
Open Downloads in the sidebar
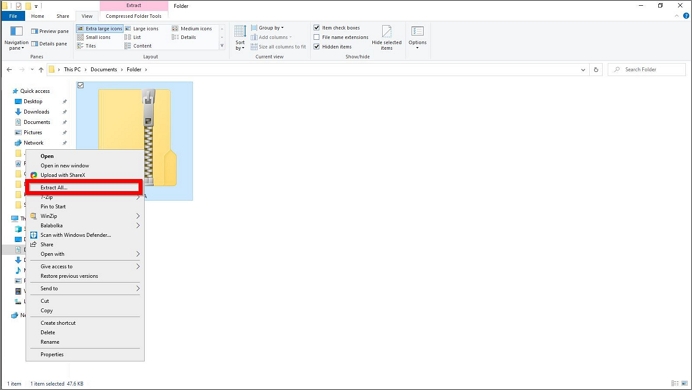tap(32, 112)
